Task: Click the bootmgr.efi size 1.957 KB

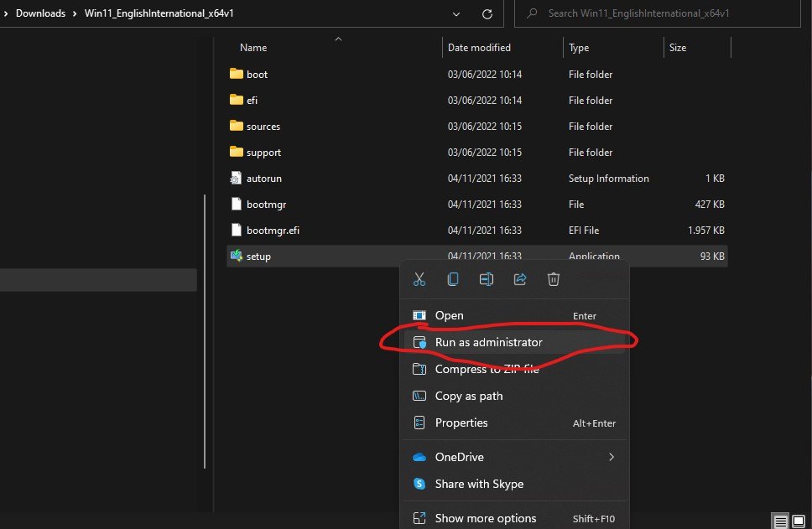Action: pyautogui.click(x=705, y=231)
